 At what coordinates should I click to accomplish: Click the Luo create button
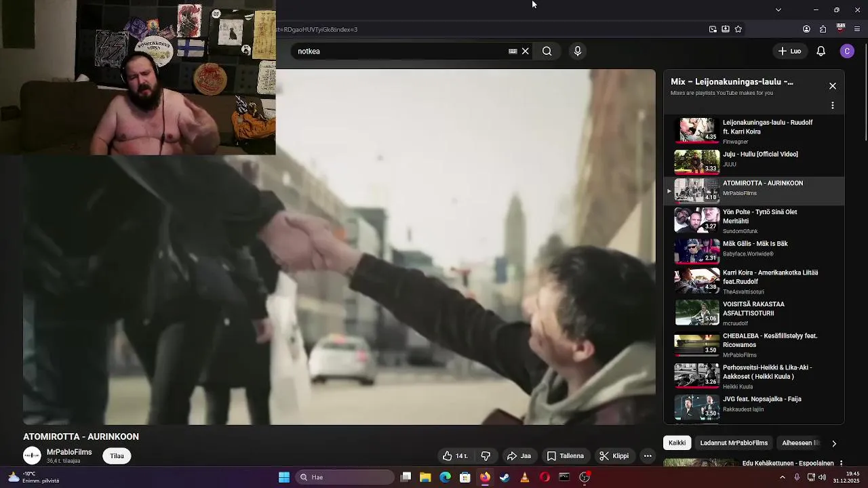coord(790,51)
